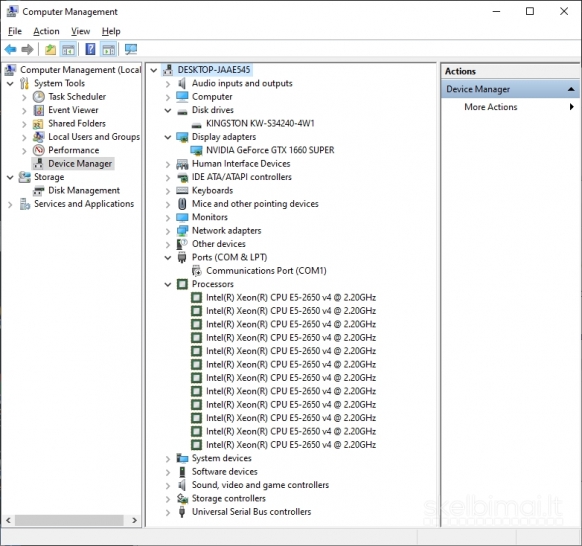
Task: Click the Software devices icon
Action: point(182,472)
